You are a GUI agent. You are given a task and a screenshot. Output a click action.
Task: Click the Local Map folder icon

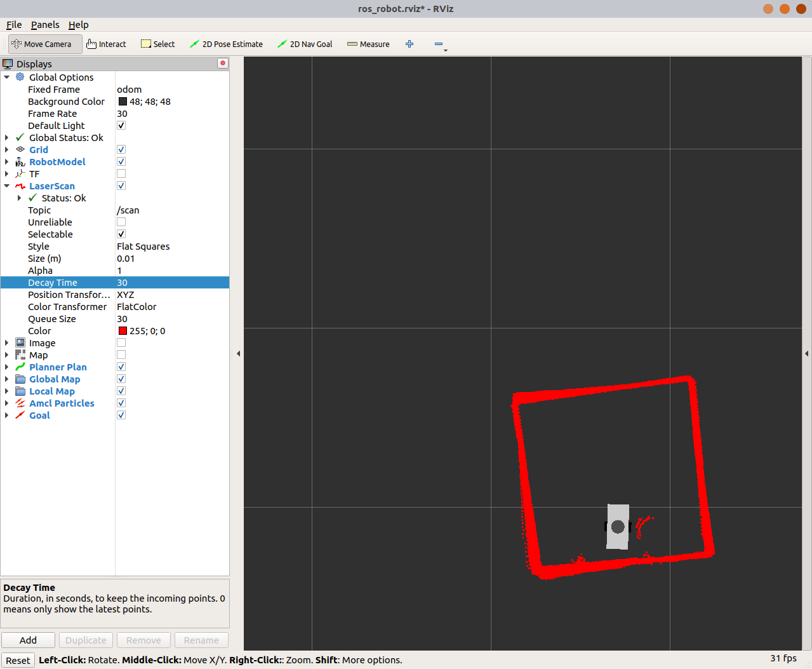[x=20, y=391]
